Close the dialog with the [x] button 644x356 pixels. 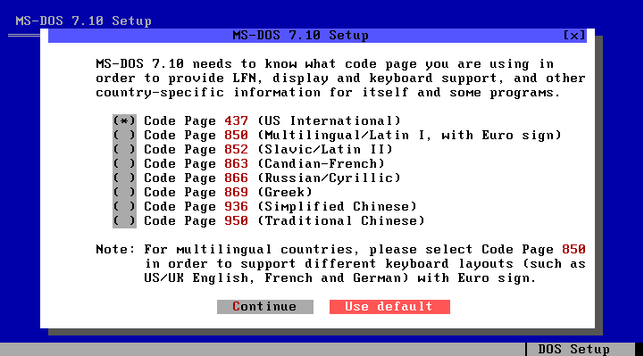coord(574,36)
